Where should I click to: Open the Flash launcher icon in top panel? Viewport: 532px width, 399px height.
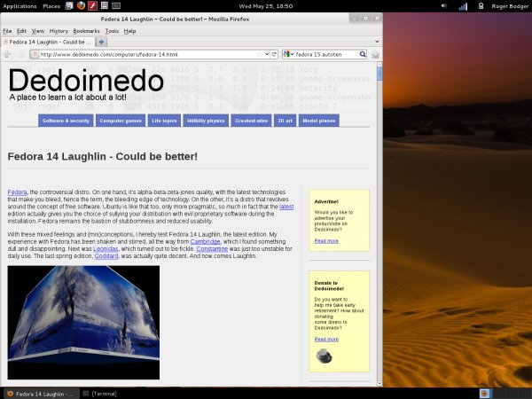click(92, 6)
